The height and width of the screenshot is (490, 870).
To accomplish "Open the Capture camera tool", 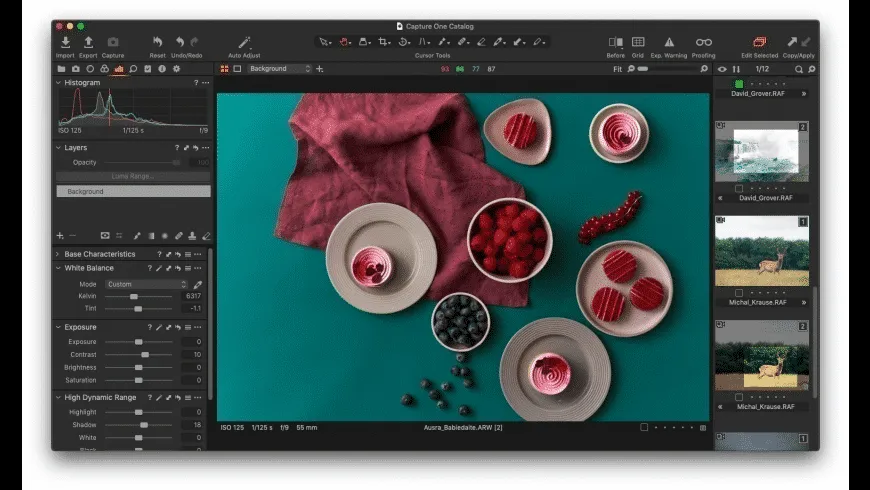I will pos(113,42).
